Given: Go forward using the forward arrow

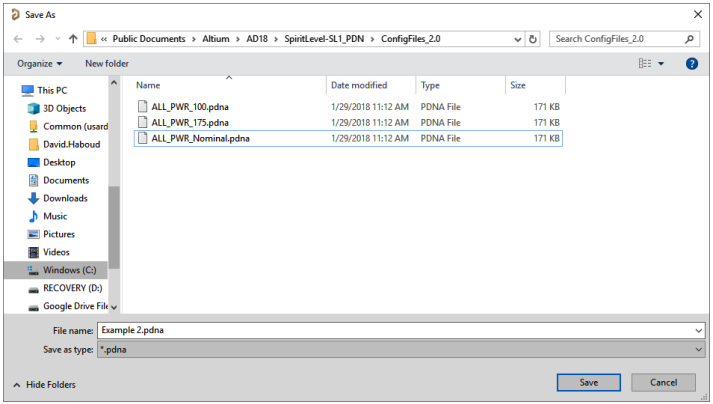Looking at the screenshot, I should point(40,39).
